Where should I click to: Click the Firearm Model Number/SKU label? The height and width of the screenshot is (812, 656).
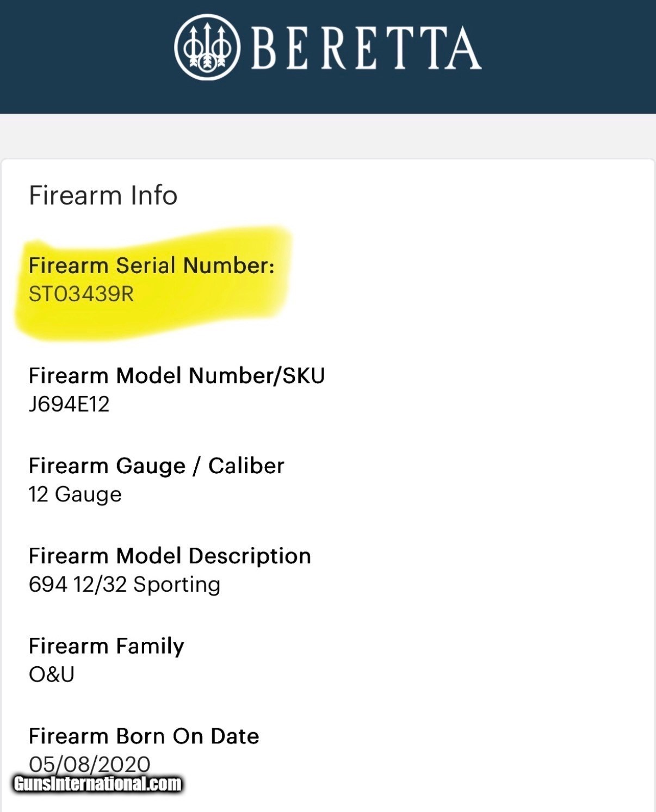tap(176, 376)
